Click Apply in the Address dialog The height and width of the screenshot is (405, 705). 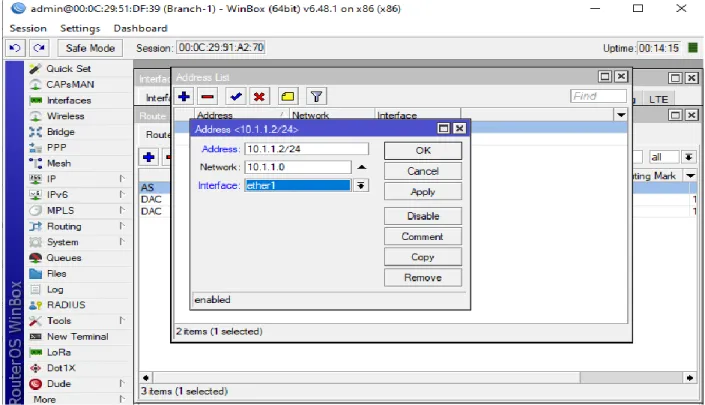point(423,191)
